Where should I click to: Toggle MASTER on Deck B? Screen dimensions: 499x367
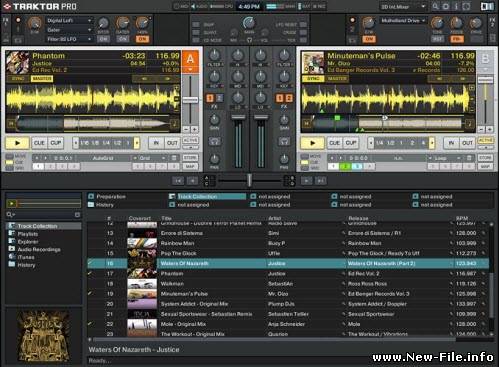point(337,79)
